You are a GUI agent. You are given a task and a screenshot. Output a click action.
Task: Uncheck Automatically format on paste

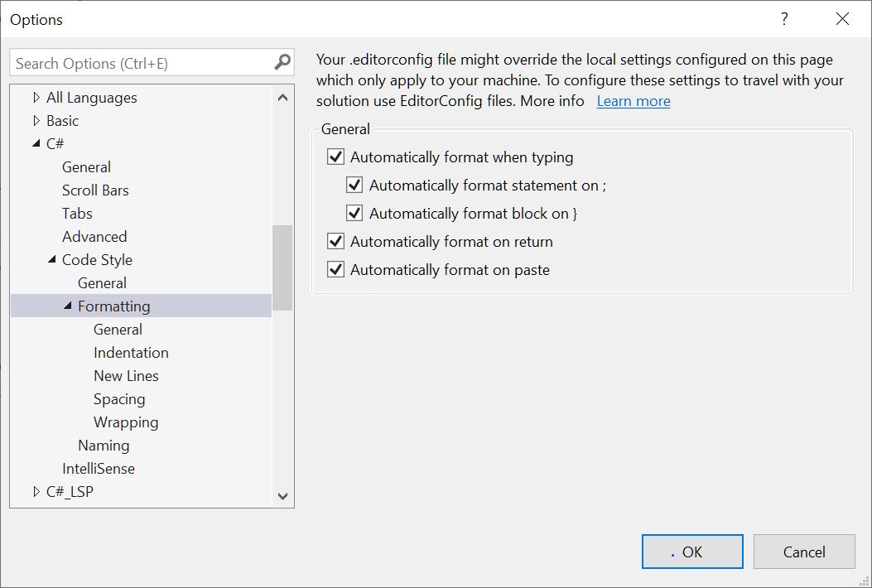(x=335, y=270)
